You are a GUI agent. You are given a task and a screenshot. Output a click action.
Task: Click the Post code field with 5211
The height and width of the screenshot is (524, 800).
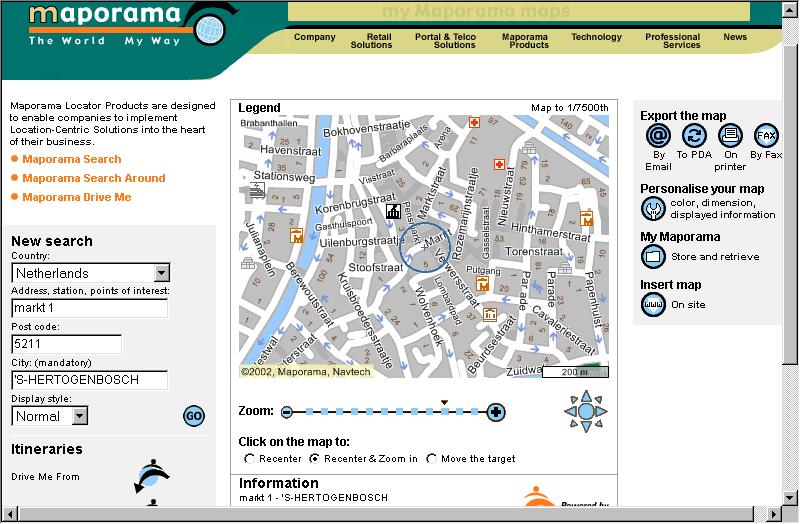66,344
